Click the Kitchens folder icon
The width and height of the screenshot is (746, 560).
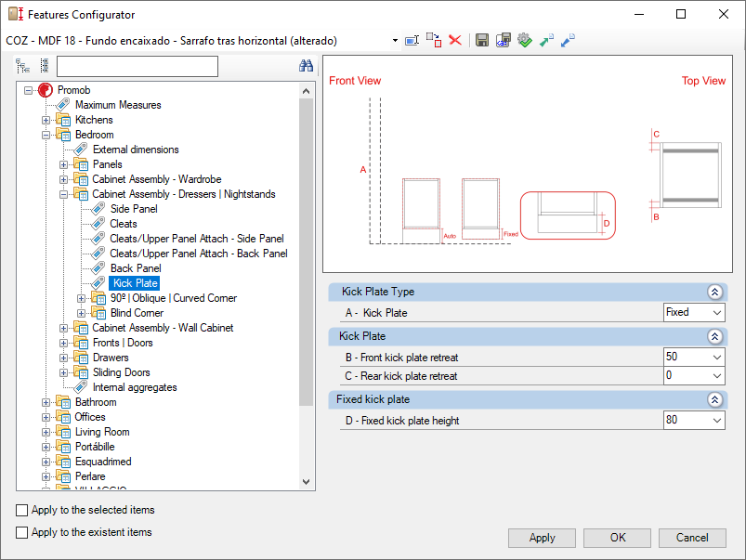pos(63,120)
